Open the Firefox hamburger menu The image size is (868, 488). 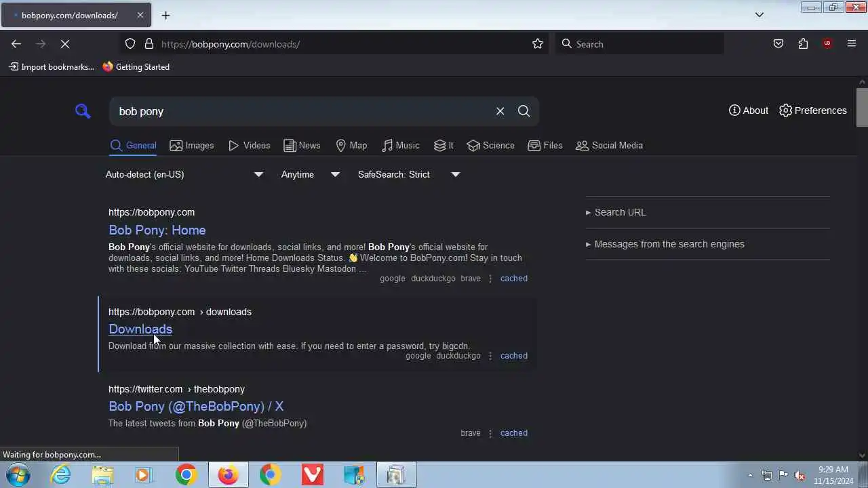pos(852,44)
